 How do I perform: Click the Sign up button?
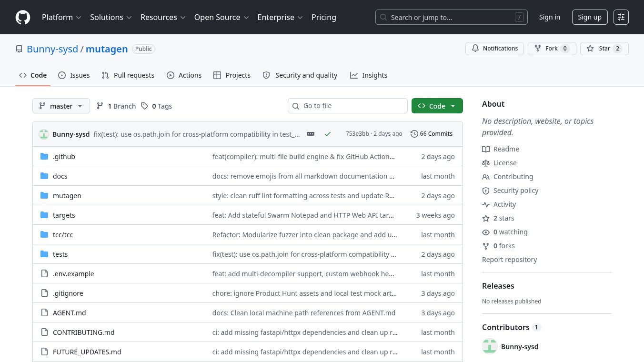click(x=590, y=17)
